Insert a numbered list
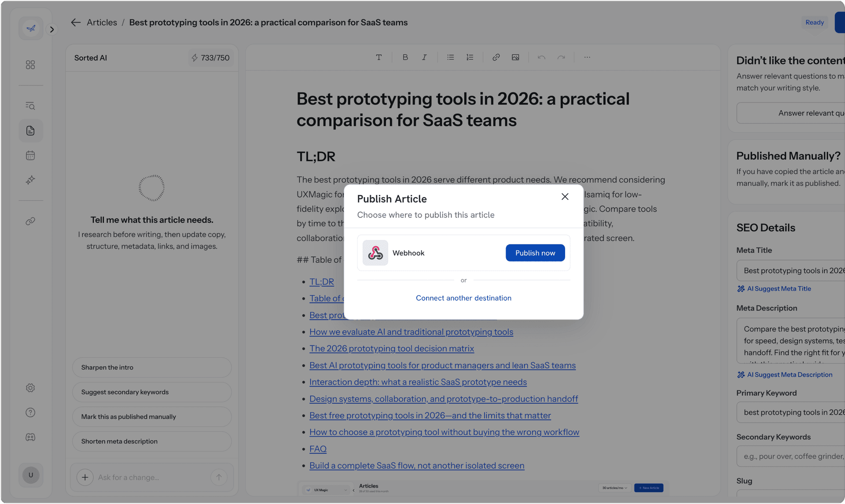Viewport: 845px width, 504px height. pos(470,57)
